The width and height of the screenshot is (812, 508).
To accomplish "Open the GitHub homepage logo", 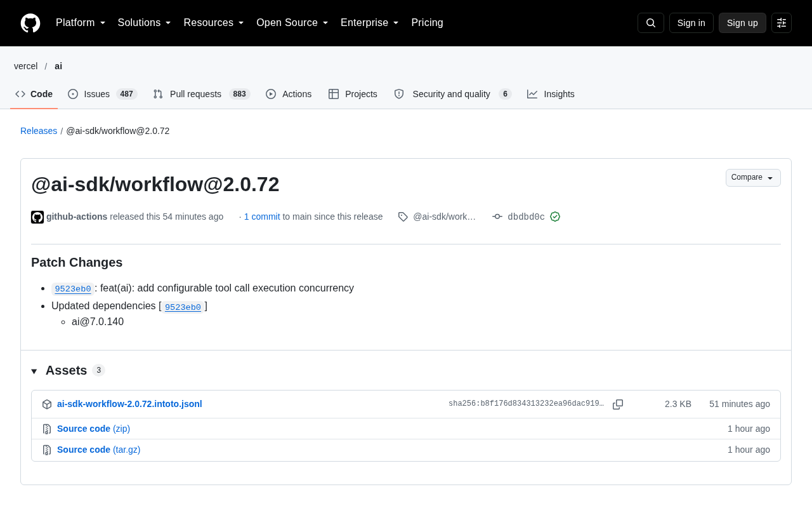I will (30, 23).
